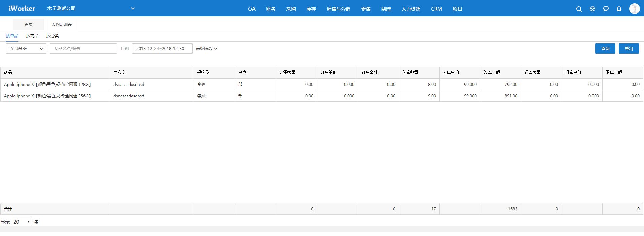Open the 库存 menu
644x236 pixels.
(x=311, y=9)
